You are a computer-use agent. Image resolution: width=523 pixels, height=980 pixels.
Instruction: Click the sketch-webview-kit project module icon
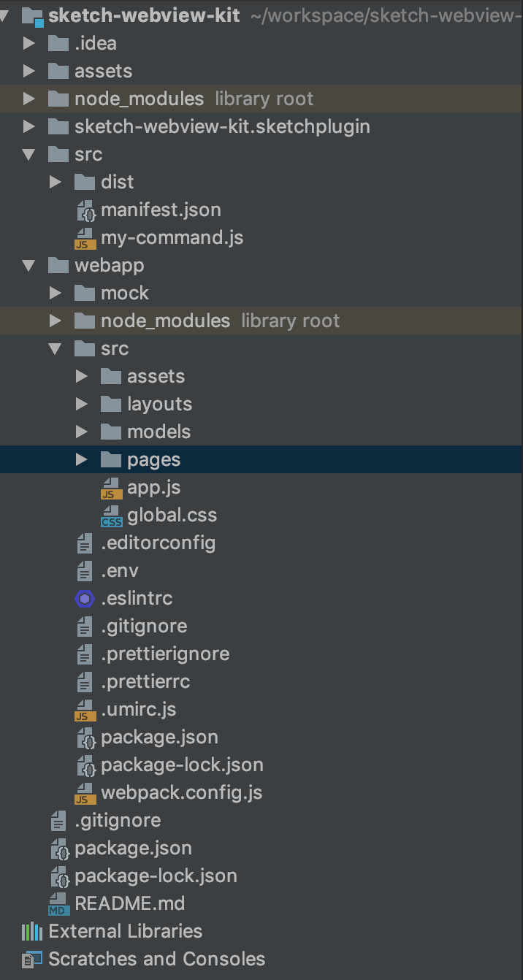(34, 15)
